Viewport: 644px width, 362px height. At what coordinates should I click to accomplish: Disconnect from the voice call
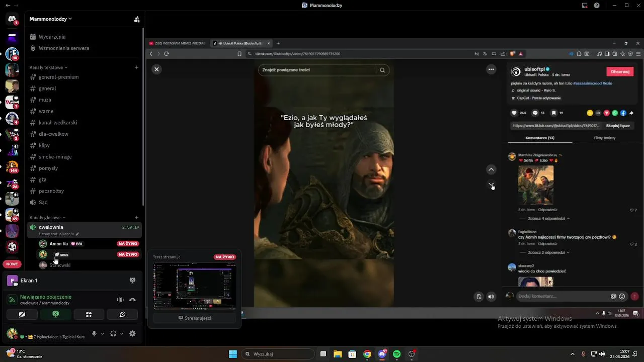click(132, 300)
